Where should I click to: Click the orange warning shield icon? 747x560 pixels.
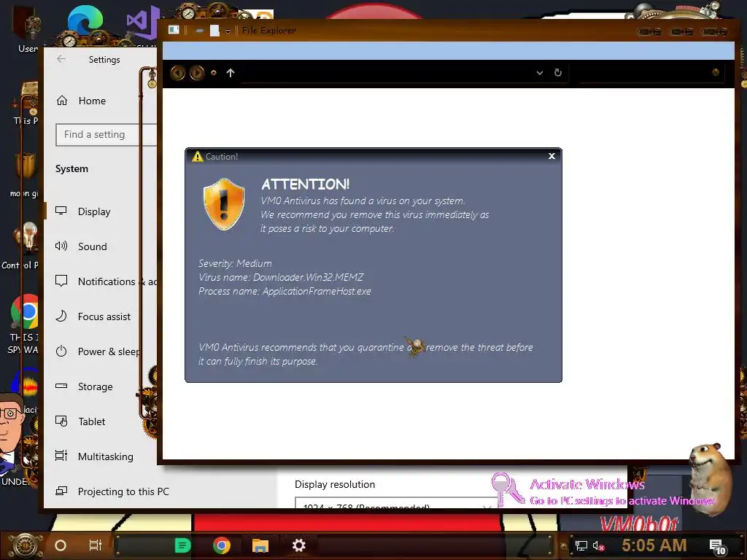click(224, 204)
